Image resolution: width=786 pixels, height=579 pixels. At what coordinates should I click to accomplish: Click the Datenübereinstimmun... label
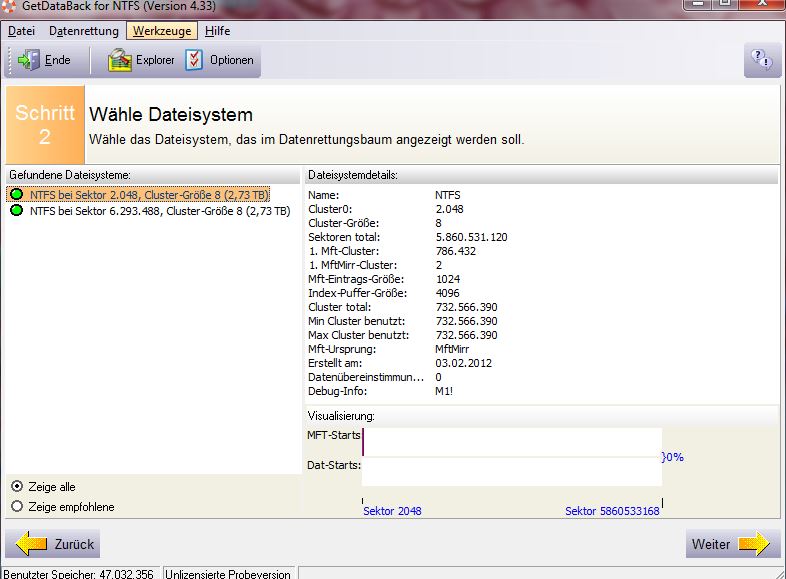pyautogui.click(x=366, y=377)
